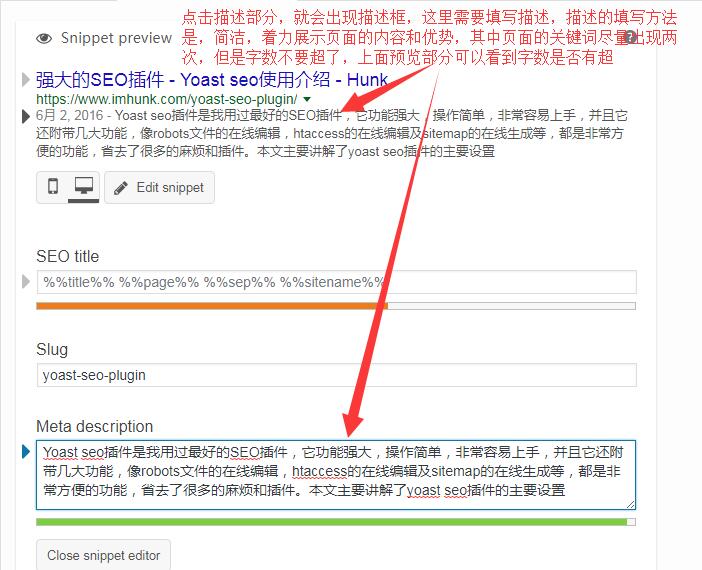702x570 pixels.
Task: Click the caret left of snippet description
Action: click(x=26, y=117)
